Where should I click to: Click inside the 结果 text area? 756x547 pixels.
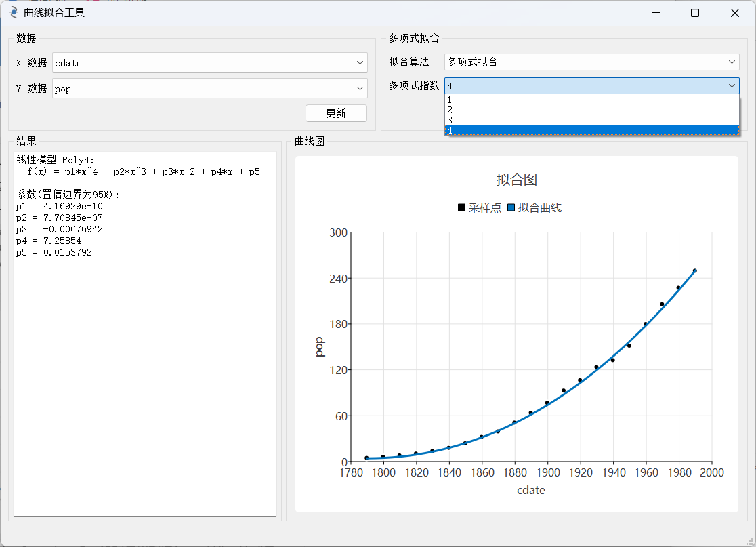pyautogui.click(x=145, y=373)
